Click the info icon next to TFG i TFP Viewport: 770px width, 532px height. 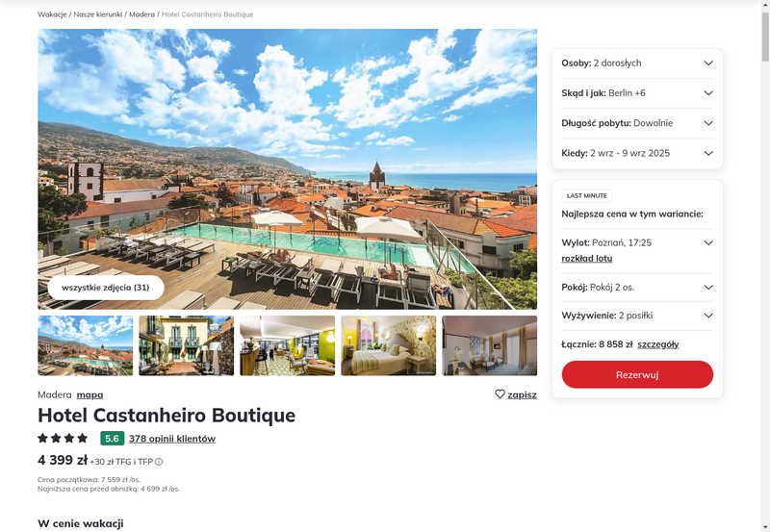point(159,462)
